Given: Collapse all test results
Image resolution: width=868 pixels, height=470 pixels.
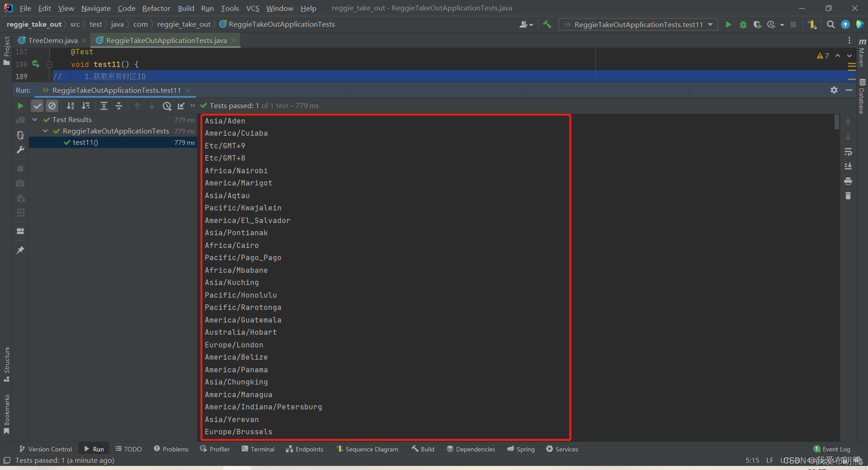Looking at the screenshot, I should point(118,106).
